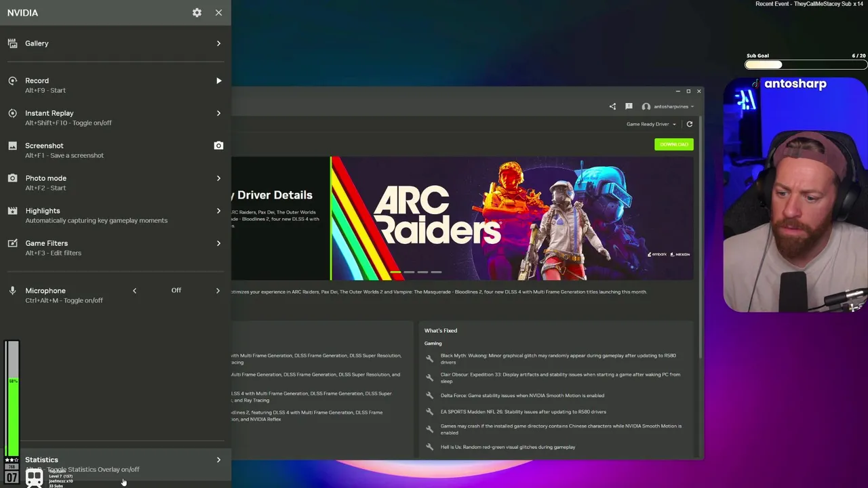The width and height of the screenshot is (868, 488).
Task: Start recording with the Record play arrow
Action: tap(218, 81)
